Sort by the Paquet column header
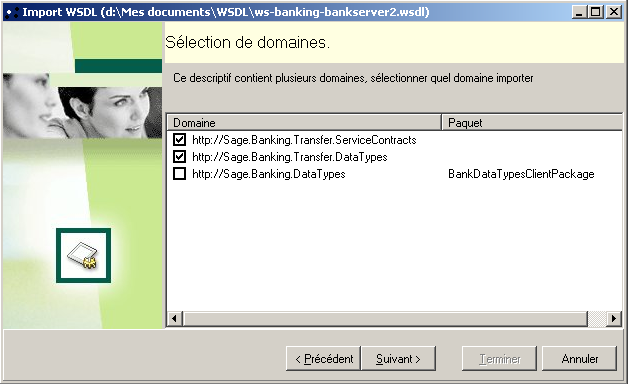Viewport: 628px width, 384px height. (x=532, y=123)
